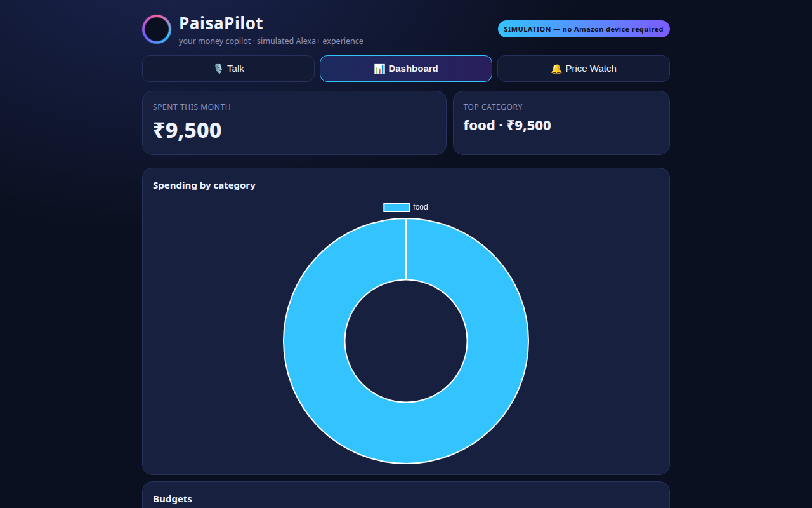Image resolution: width=812 pixels, height=508 pixels.
Task: Click the ₹9,500 spent this month value
Action: pyautogui.click(x=187, y=130)
